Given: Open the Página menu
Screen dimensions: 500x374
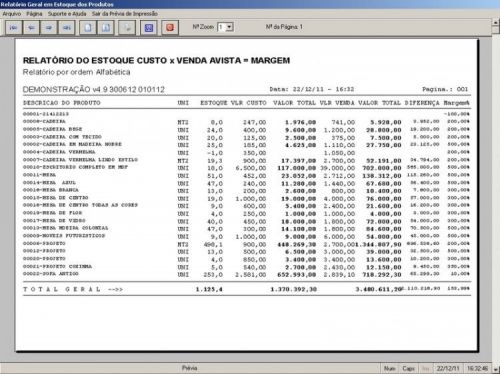Looking at the screenshot, I should (x=34, y=14).
